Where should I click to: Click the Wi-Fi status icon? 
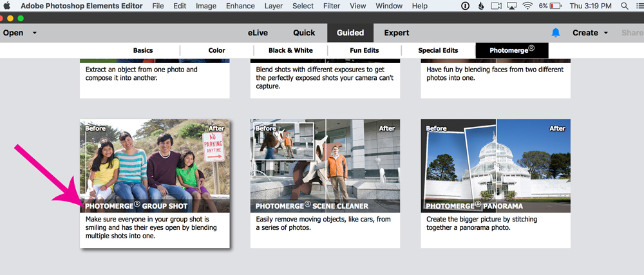[x=527, y=6]
